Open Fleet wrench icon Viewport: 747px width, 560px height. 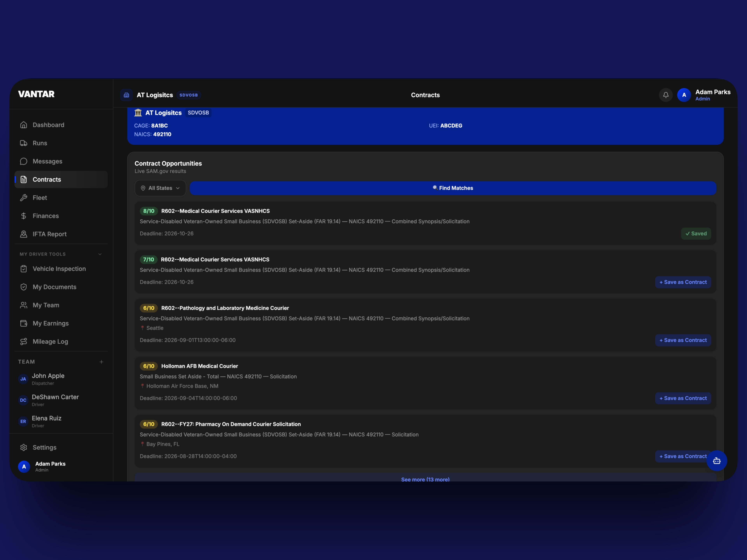[24, 198]
